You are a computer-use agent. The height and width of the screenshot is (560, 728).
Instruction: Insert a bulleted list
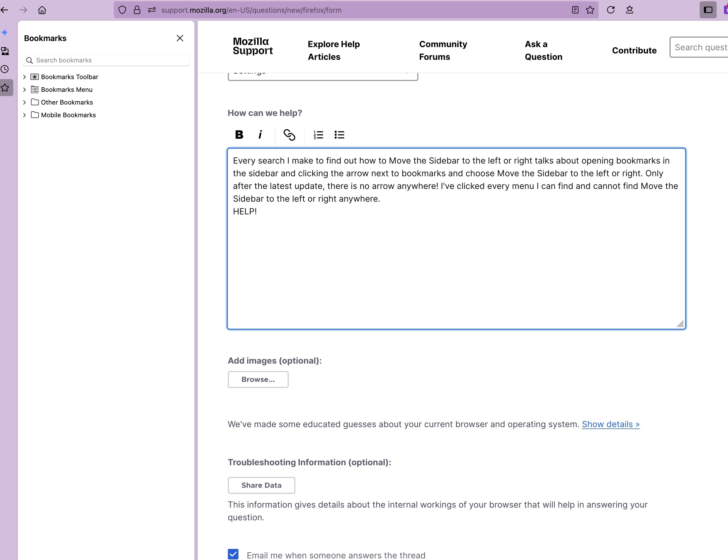coord(339,135)
